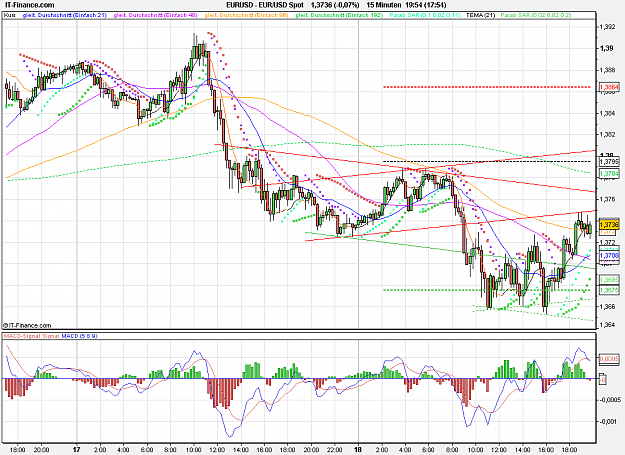Click the first 18:00 time axis label
The image size is (625, 455).
(18, 450)
